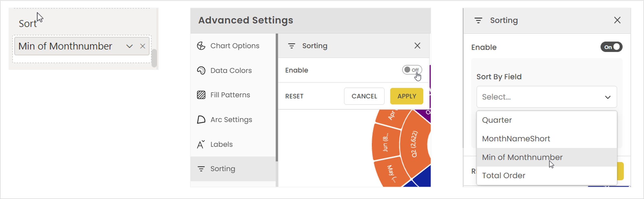Viewport: 644px width, 199px height.
Task: Turn on the Enable sorting Off toggle
Action: tap(412, 70)
